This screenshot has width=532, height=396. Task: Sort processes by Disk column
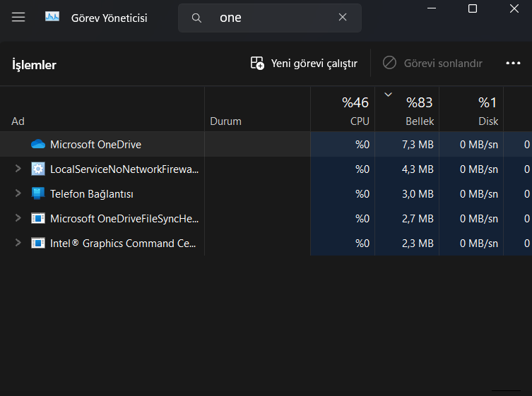point(472,109)
